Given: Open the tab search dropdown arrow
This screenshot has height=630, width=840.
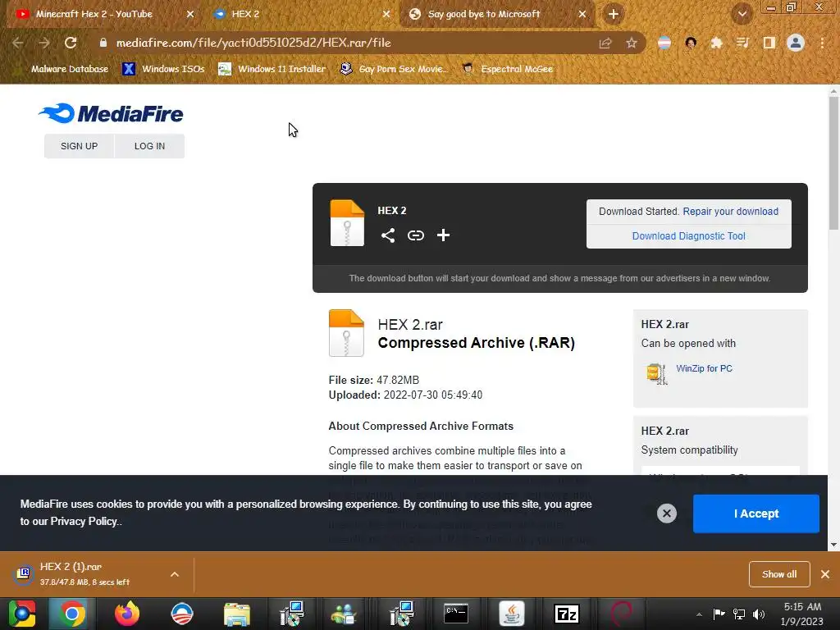Looking at the screenshot, I should click(x=742, y=14).
